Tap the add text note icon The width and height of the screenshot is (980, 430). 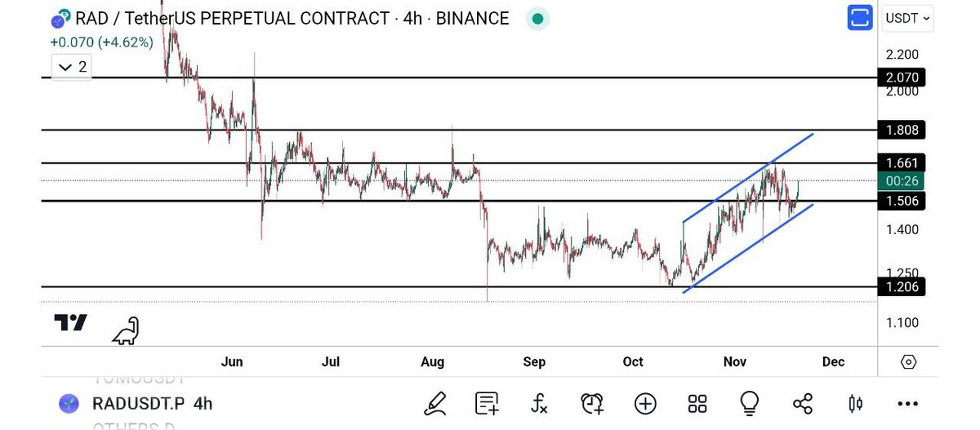click(x=488, y=403)
